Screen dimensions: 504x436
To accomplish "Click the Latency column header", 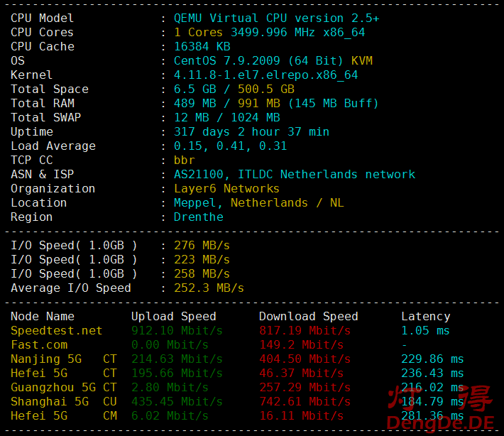I will 425,317.
